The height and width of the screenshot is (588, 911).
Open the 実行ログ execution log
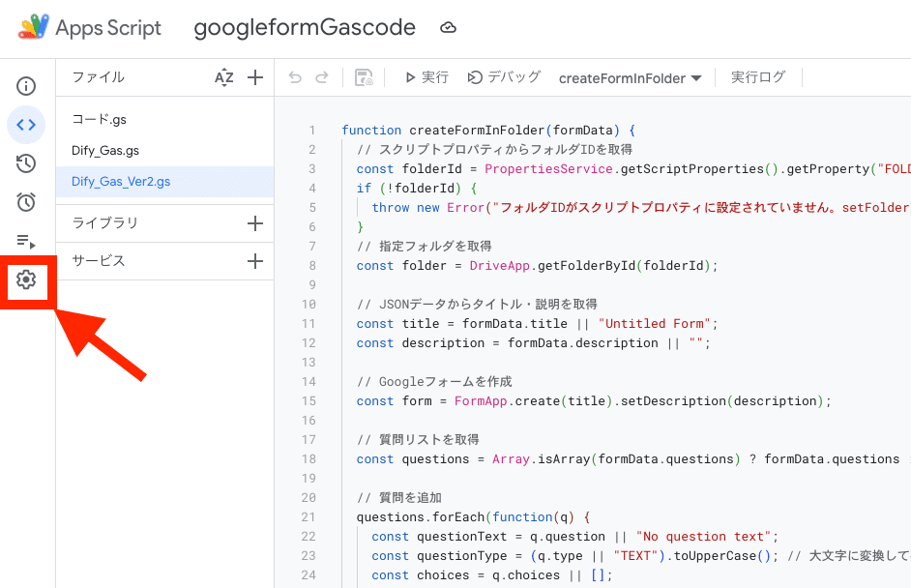point(758,77)
